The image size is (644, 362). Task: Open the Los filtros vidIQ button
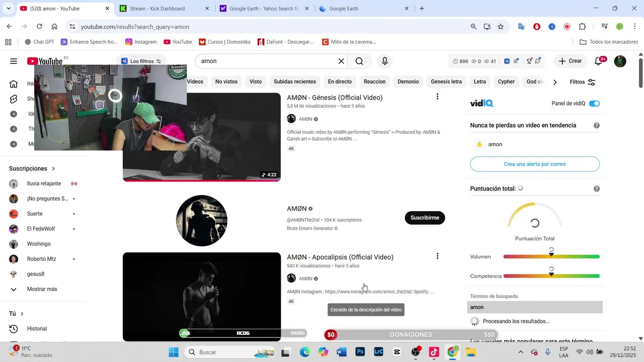141,61
